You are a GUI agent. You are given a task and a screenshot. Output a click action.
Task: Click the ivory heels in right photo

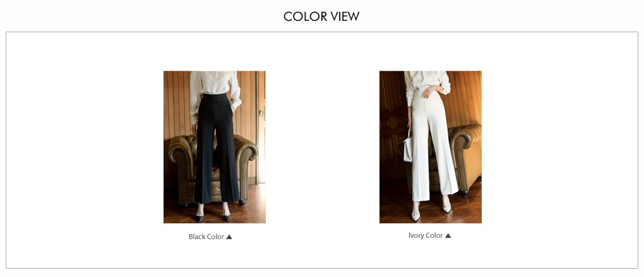click(431, 213)
